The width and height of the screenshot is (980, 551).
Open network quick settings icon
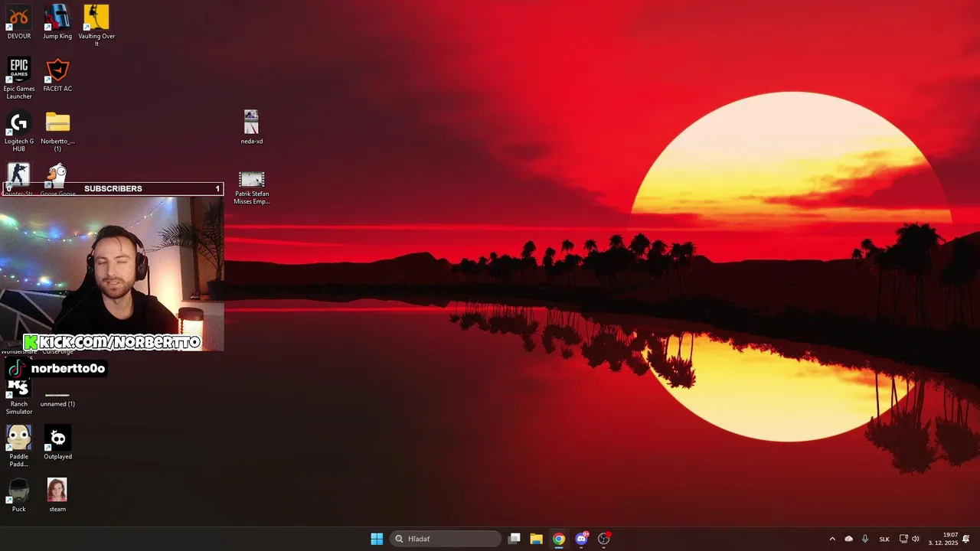pyautogui.click(x=903, y=539)
